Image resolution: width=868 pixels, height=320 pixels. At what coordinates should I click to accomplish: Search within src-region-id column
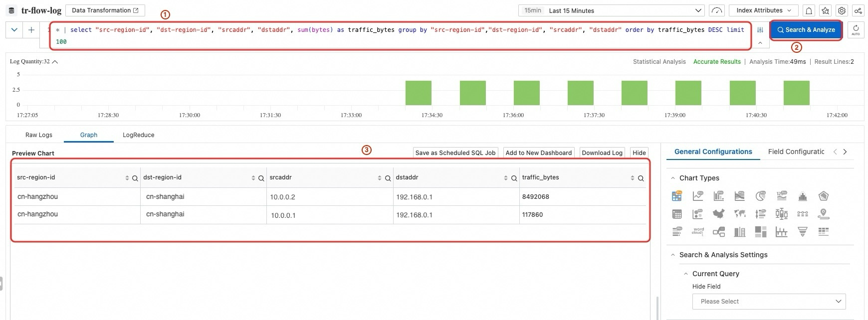[135, 178]
